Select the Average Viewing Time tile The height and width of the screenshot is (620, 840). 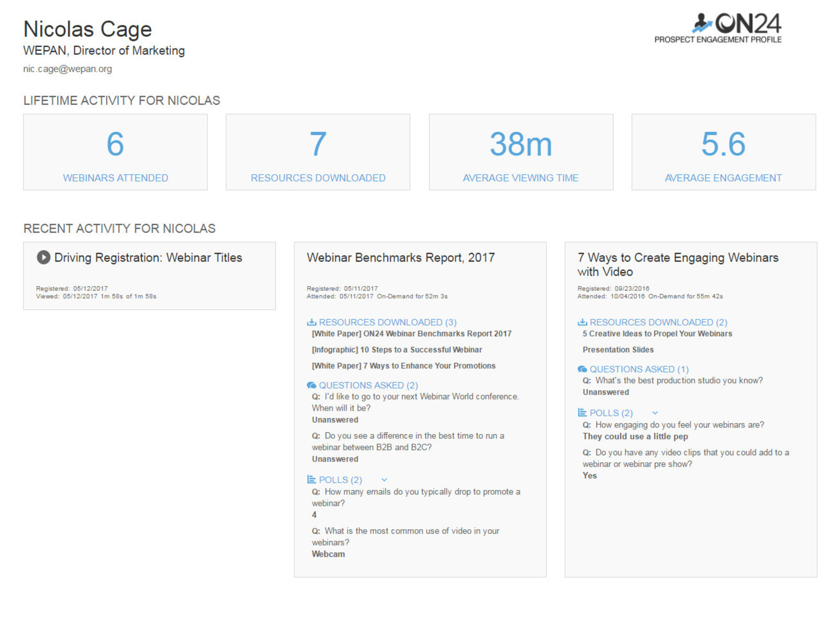coord(521,152)
